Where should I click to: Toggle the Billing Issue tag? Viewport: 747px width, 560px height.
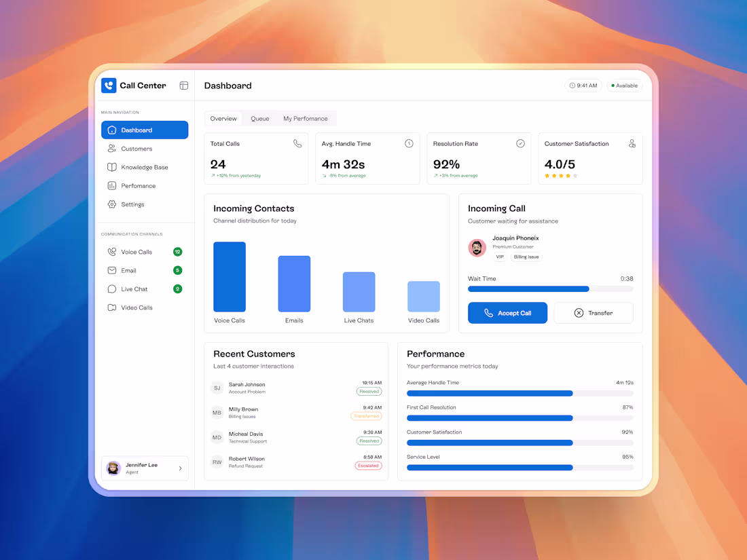point(526,257)
